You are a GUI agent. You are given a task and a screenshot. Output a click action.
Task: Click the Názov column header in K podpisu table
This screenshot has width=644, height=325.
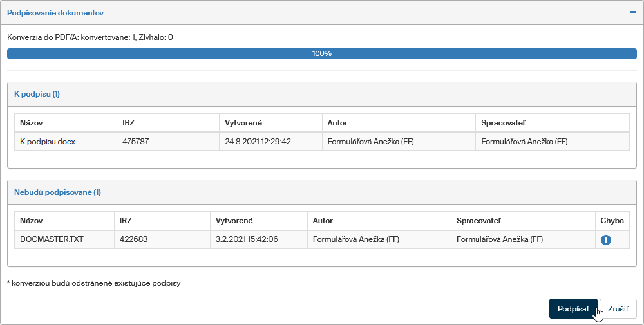point(32,122)
